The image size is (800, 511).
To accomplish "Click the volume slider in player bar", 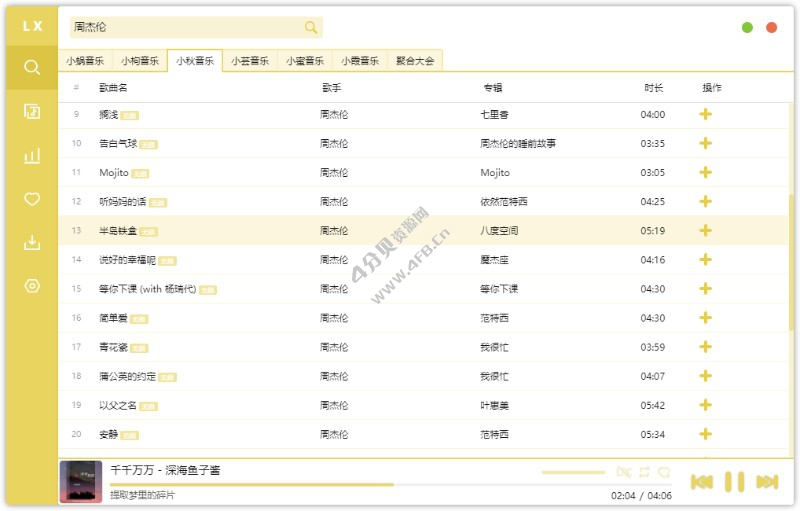I will click(x=573, y=472).
